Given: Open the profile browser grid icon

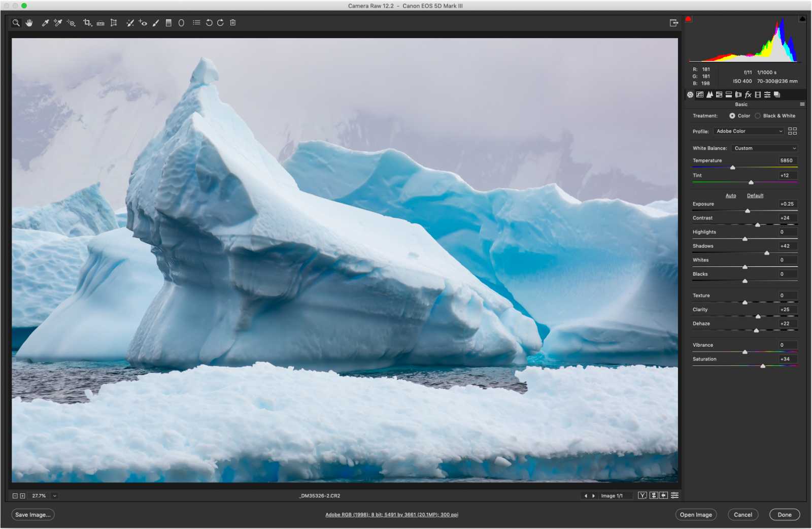Looking at the screenshot, I should coord(792,131).
